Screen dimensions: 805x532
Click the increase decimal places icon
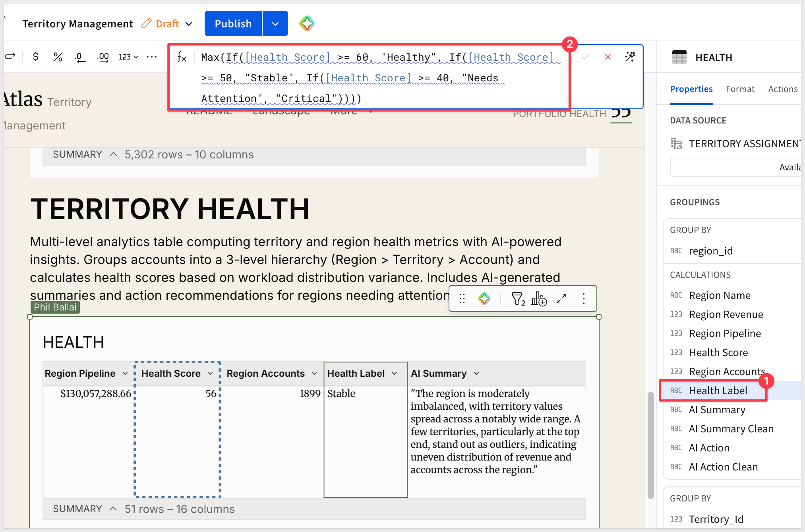pyautogui.click(x=103, y=57)
